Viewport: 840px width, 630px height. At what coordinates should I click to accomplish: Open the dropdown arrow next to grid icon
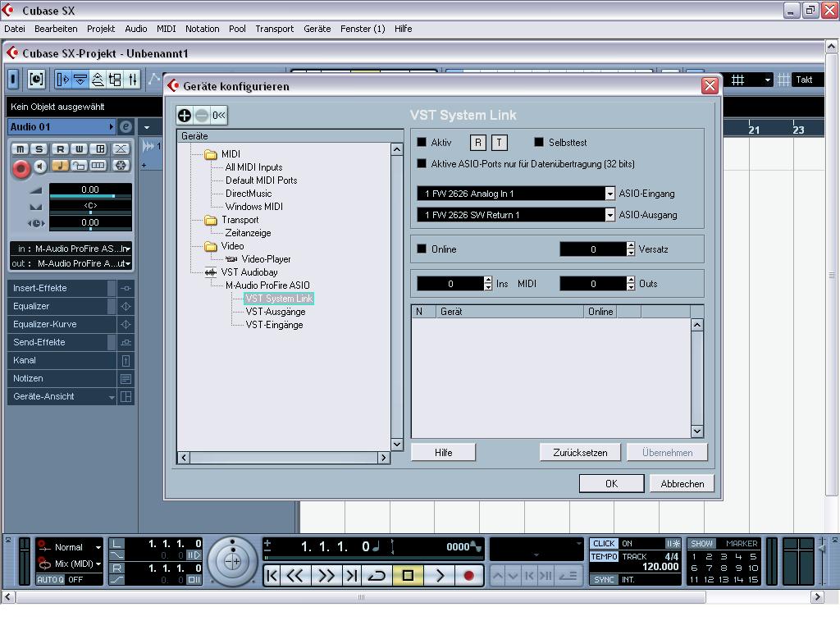pyautogui.click(x=767, y=80)
